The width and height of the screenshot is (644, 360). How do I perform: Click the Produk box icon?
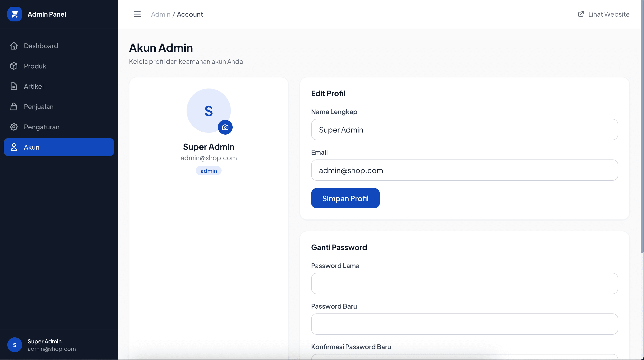point(14,66)
